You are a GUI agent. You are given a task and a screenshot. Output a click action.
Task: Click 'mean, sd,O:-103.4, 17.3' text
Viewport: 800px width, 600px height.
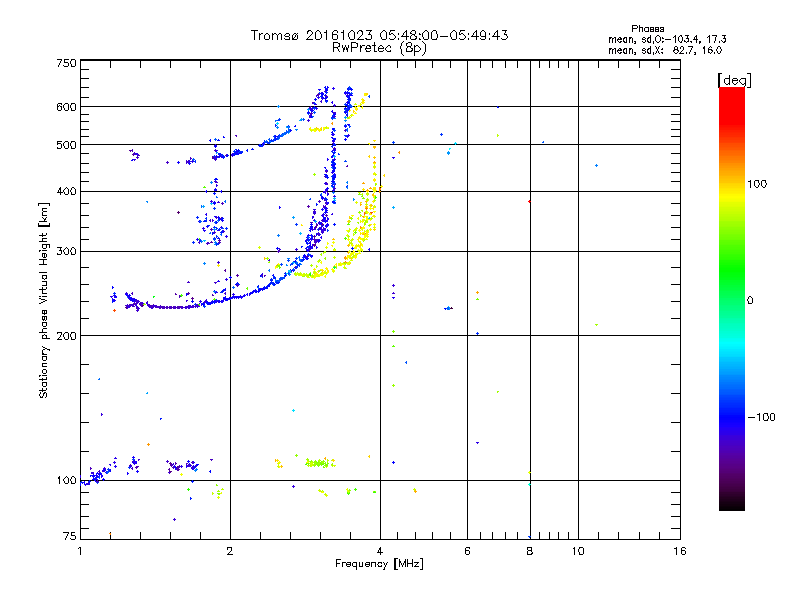tap(667, 39)
